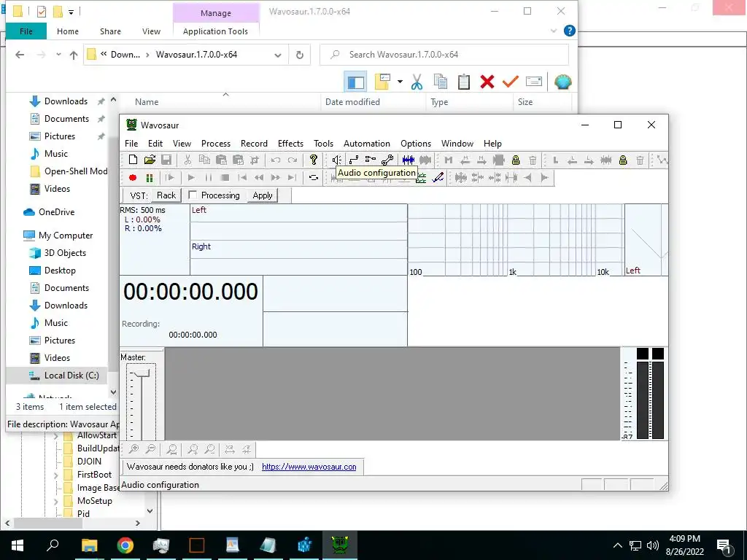Click the green input level monitor icon
Screen dimensions: 747x560
150,178
